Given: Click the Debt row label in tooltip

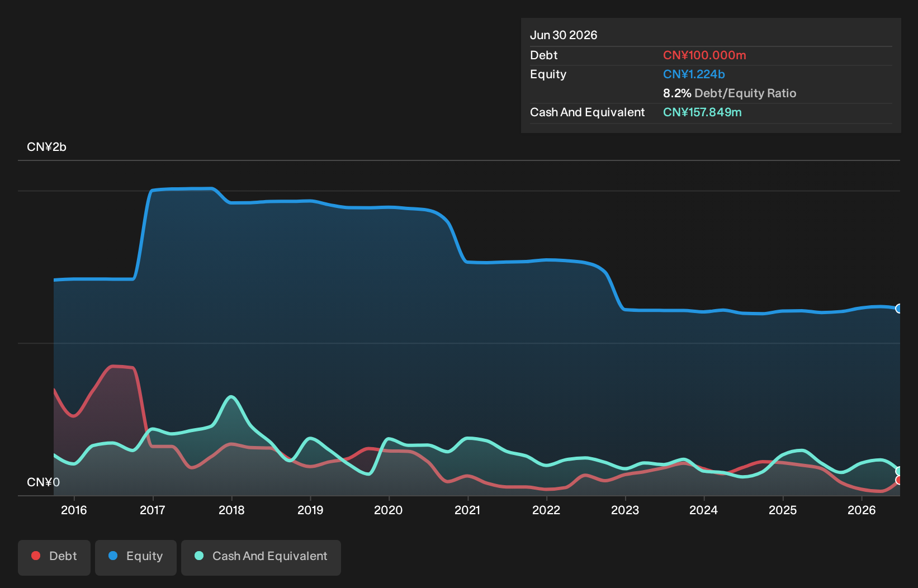Looking at the screenshot, I should (x=544, y=55).
